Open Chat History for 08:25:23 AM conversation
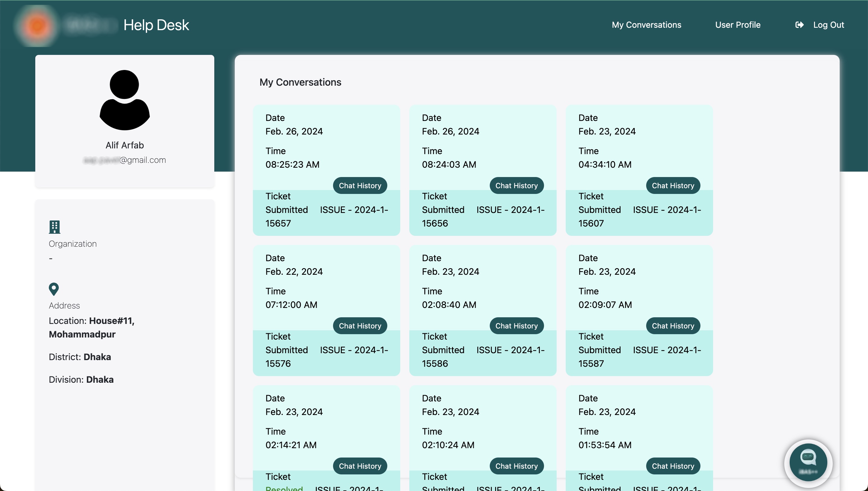868x491 pixels. pos(360,185)
